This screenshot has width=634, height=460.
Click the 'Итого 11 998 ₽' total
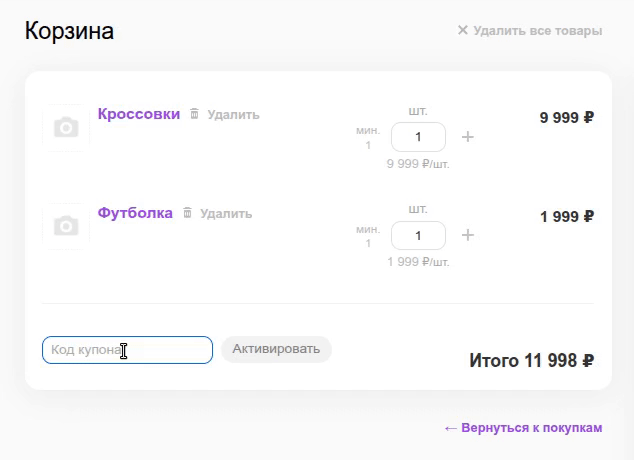click(x=531, y=360)
